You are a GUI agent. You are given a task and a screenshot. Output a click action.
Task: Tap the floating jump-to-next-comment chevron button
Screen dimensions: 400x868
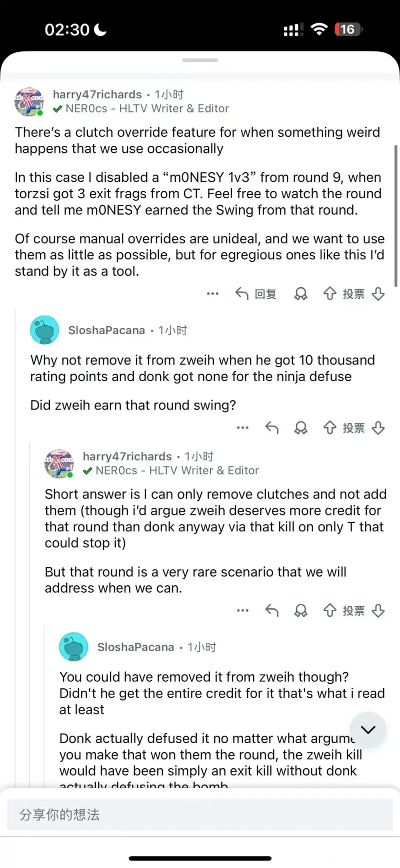pyautogui.click(x=368, y=730)
